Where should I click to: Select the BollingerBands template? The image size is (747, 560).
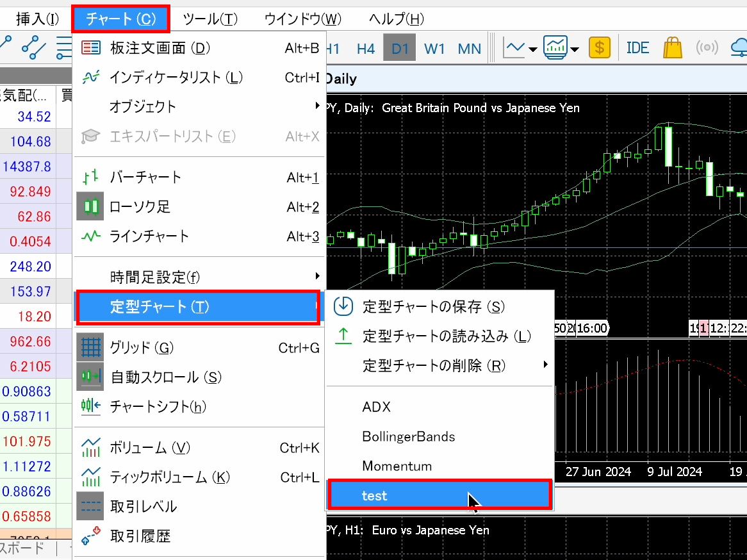(x=408, y=437)
